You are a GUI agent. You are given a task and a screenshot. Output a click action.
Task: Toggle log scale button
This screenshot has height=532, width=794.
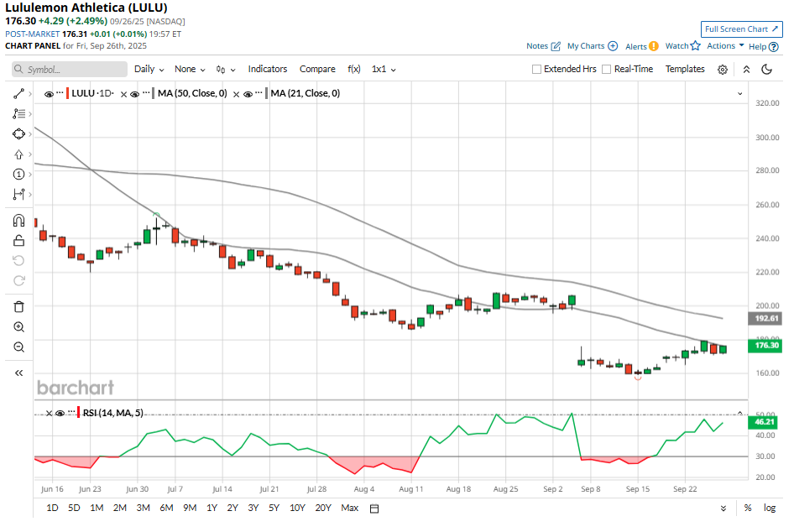[x=770, y=509]
